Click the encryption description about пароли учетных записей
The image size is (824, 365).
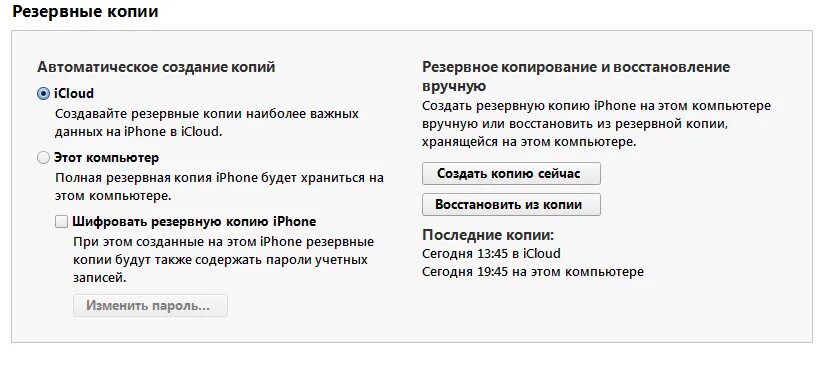coord(223,259)
